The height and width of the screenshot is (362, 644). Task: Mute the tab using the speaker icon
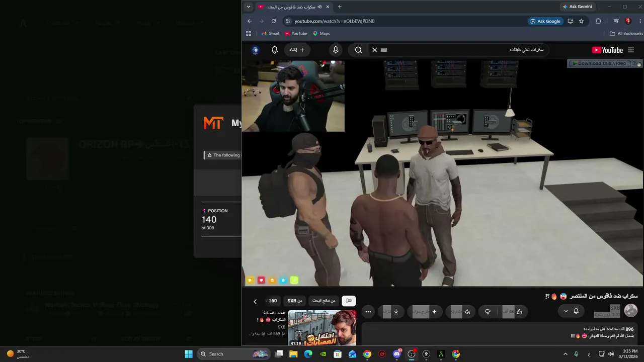pos(319,7)
